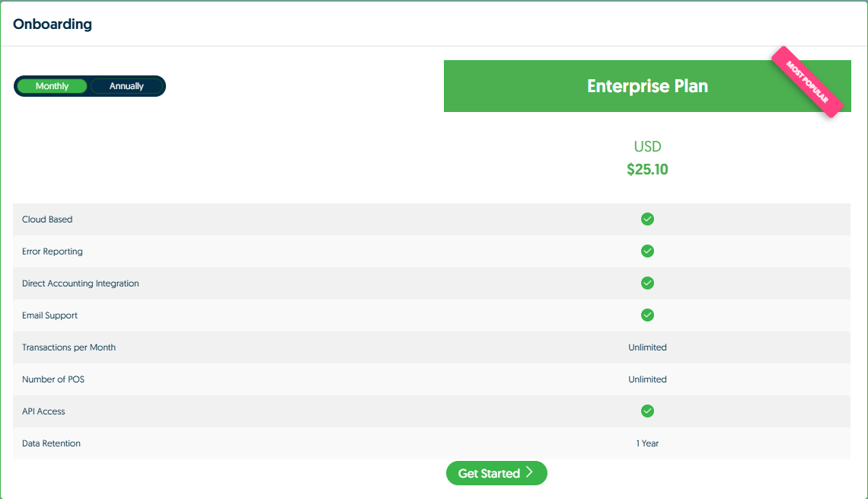Click Unlimited value for Transactions per Month

point(647,347)
